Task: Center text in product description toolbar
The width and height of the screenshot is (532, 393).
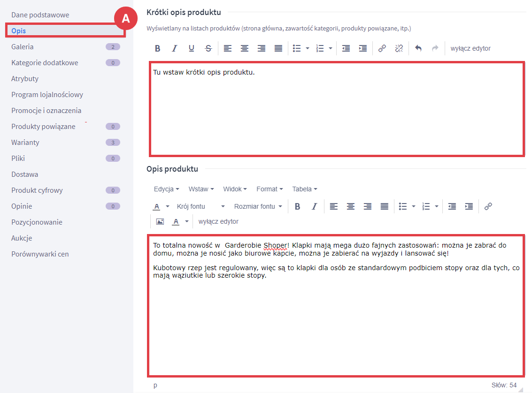Action: point(351,206)
